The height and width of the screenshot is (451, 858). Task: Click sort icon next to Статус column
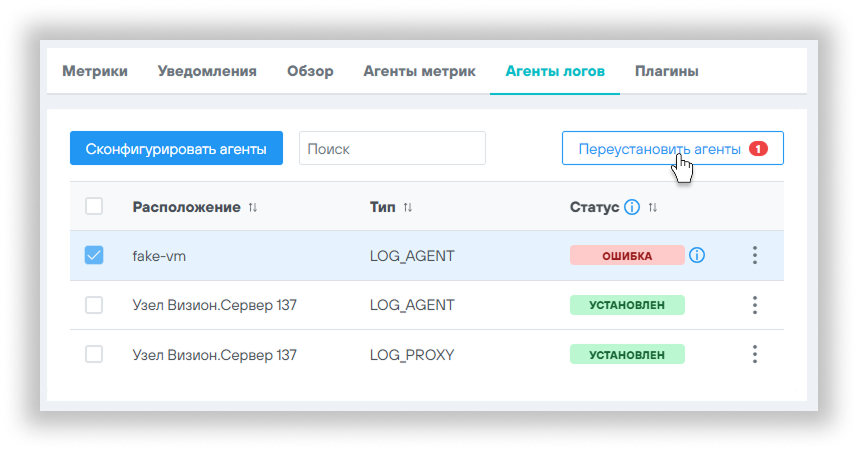[653, 208]
